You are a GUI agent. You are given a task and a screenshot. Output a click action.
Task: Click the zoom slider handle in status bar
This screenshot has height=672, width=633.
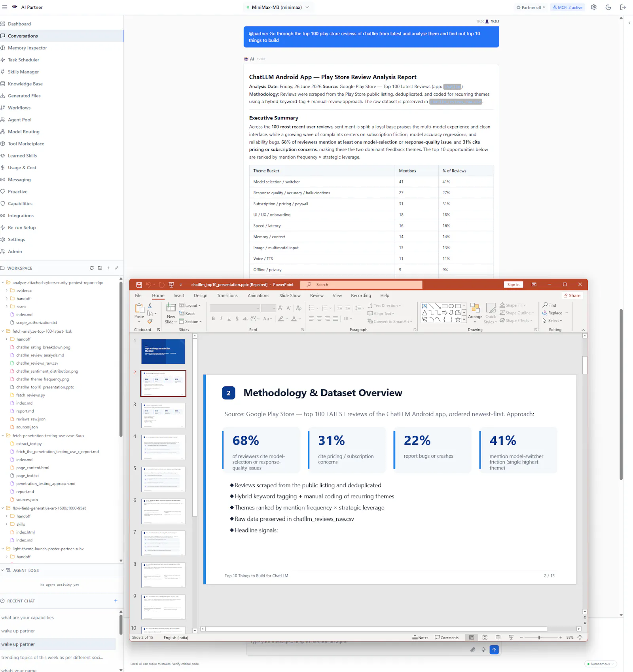(x=539, y=638)
